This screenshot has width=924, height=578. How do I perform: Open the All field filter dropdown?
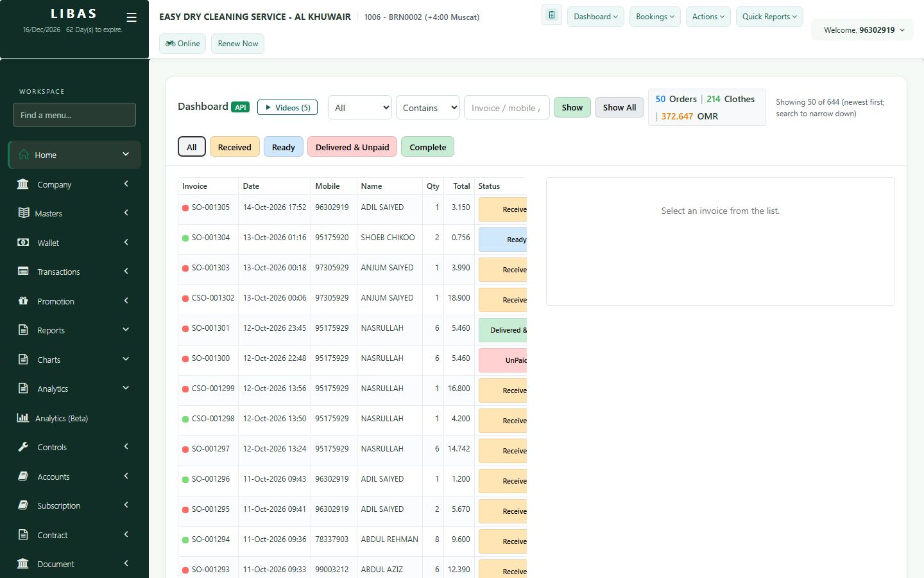tap(360, 107)
